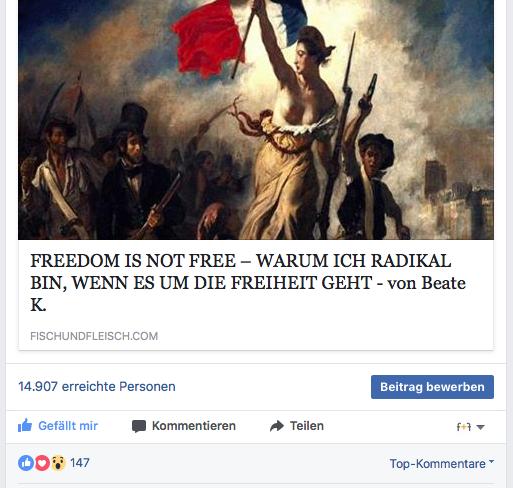Click the speech bubble Kommentieren icon
Image resolution: width=513 pixels, height=488 pixels.
[x=139, y=426]
